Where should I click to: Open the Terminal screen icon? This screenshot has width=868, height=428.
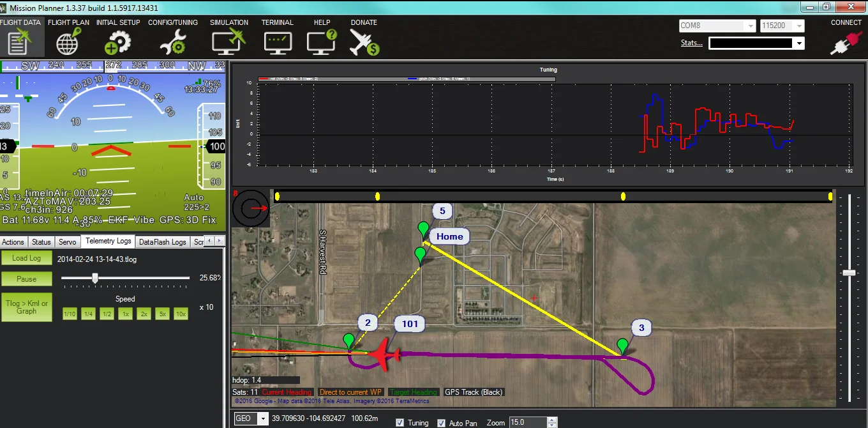277,42
